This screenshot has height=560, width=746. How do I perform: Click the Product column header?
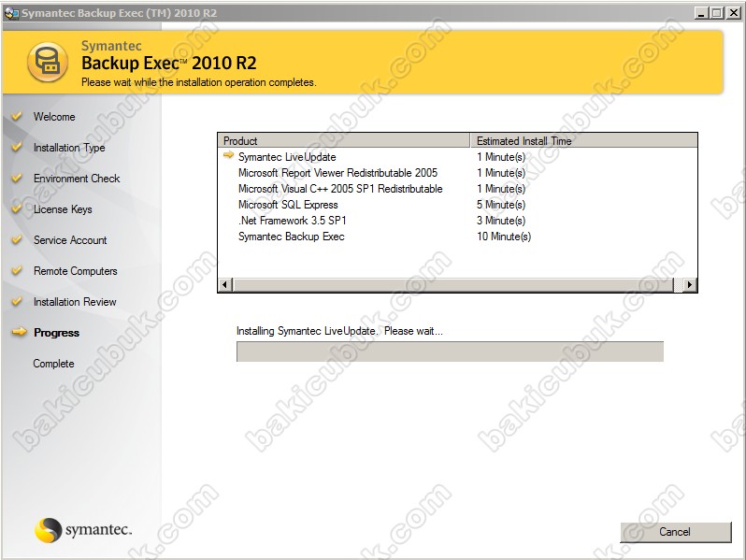point(344,141)
